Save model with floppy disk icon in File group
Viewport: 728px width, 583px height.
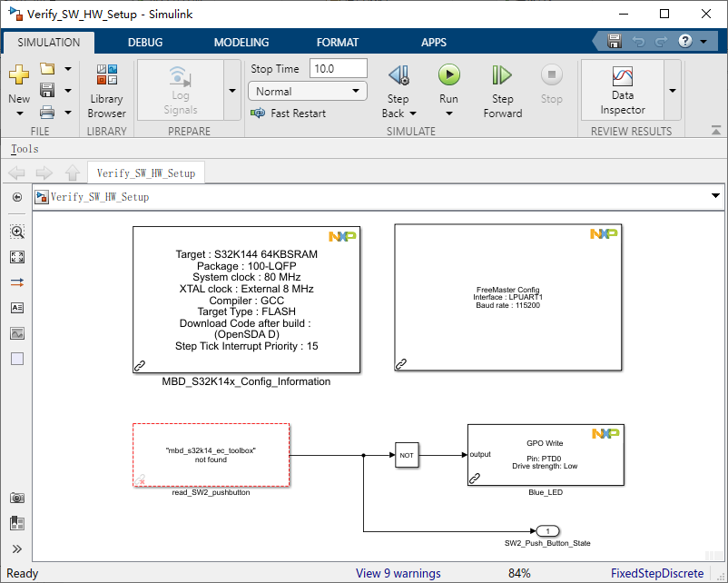[47, 90]
